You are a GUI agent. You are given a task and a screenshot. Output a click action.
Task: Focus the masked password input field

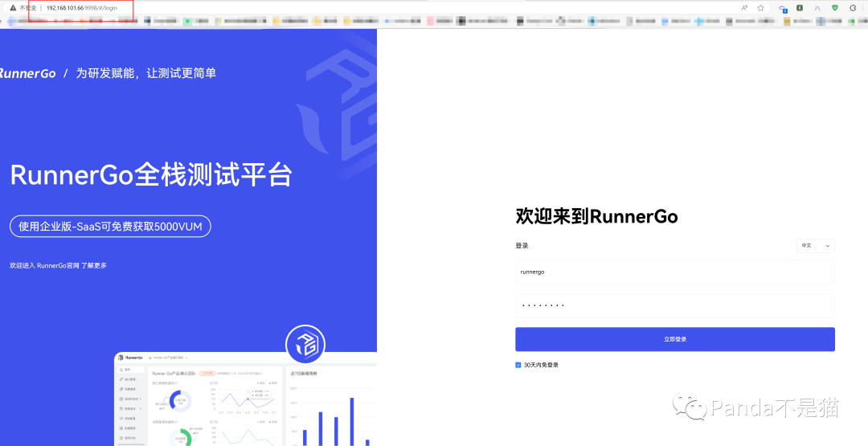pos(675,305)
